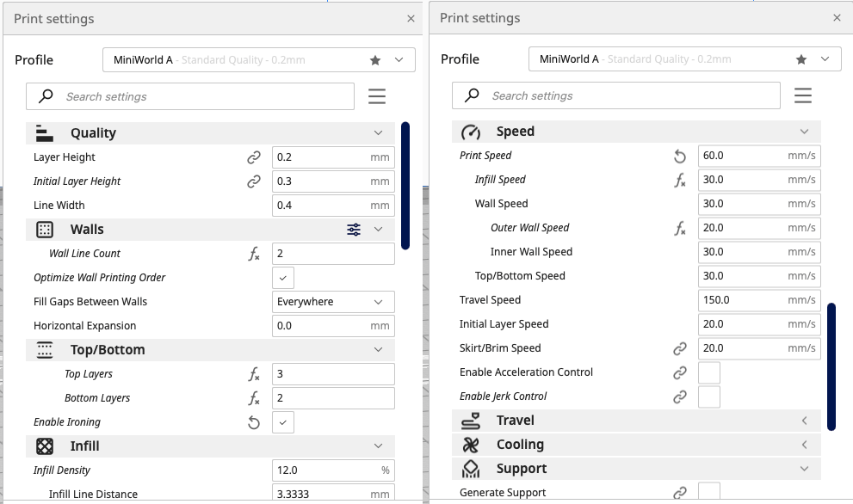This screenshot has width=853, height=504.
Task: Click the fx icon next to Top Layers
Action: coord(254,374)
